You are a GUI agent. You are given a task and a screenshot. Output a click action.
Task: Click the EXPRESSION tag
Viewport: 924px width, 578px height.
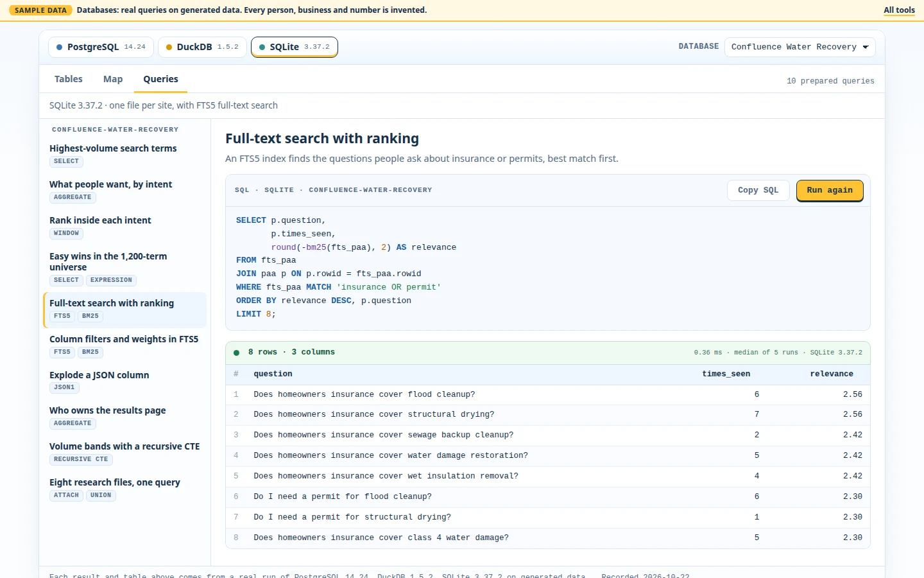pos(111,280)
